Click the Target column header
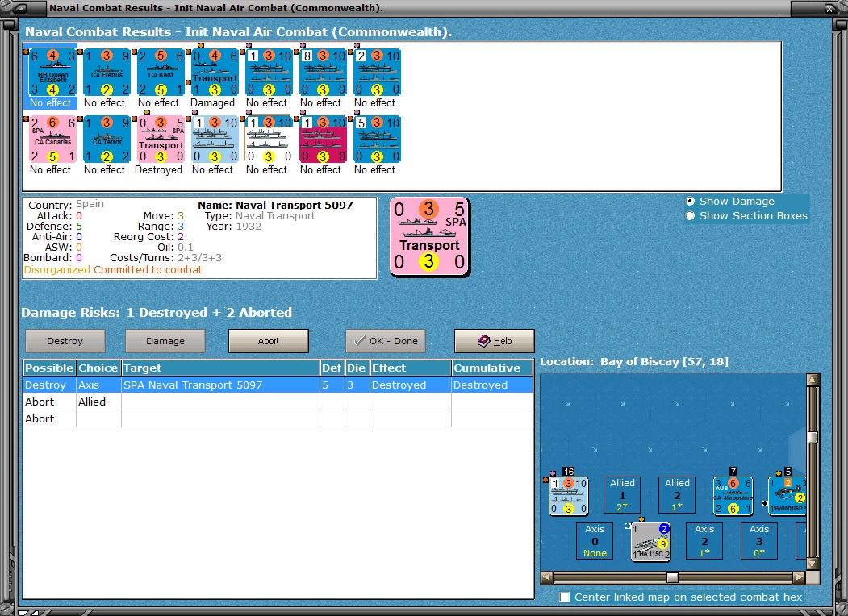 click(220, 368)
